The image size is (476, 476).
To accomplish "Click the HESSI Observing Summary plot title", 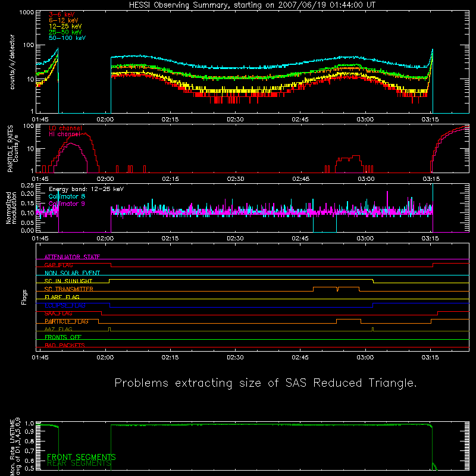I will (252, 5).
